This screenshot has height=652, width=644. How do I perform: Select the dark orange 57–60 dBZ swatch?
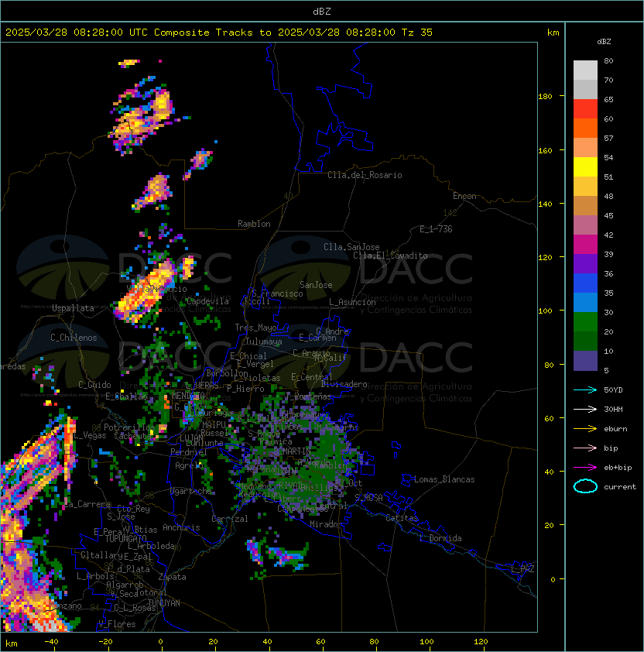[x=585, y=128]
